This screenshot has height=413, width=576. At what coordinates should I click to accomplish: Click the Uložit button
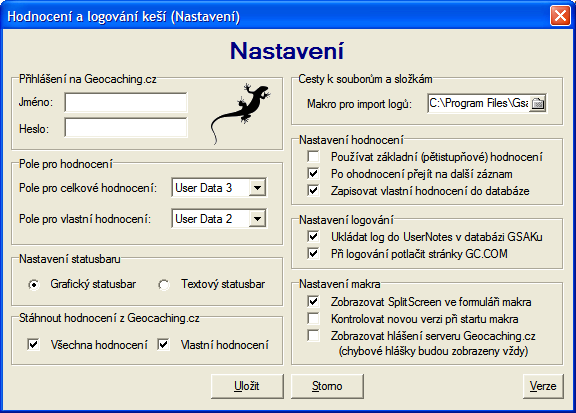pyautogui.click(x=247, y=386)
